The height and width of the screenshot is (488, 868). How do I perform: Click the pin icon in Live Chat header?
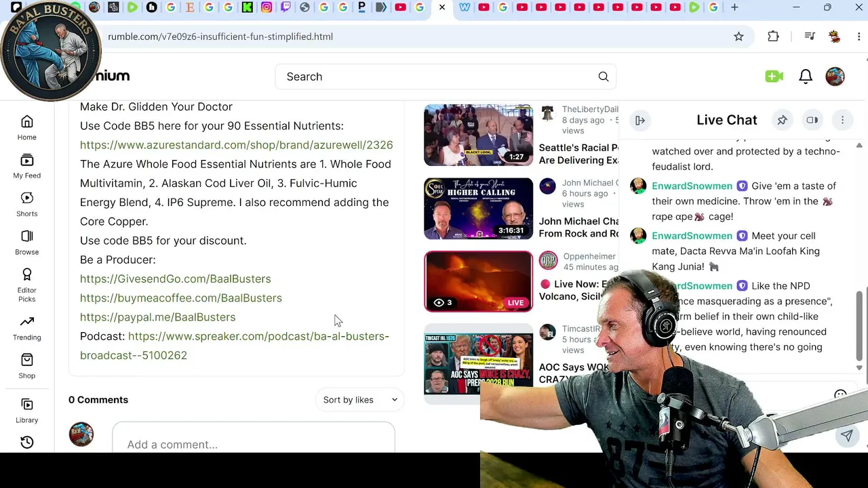[782, 120]
